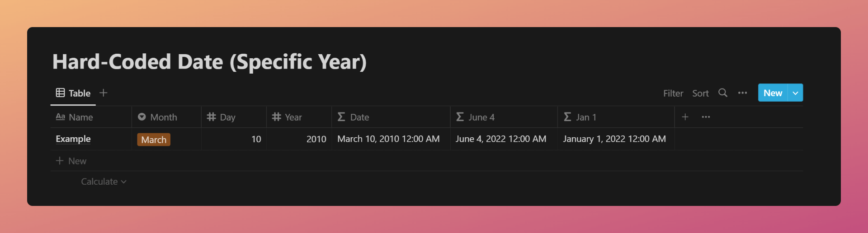Click the Year number cell containing 2010
The height and width of the screenshot is (233, 868).
point(299,139)
